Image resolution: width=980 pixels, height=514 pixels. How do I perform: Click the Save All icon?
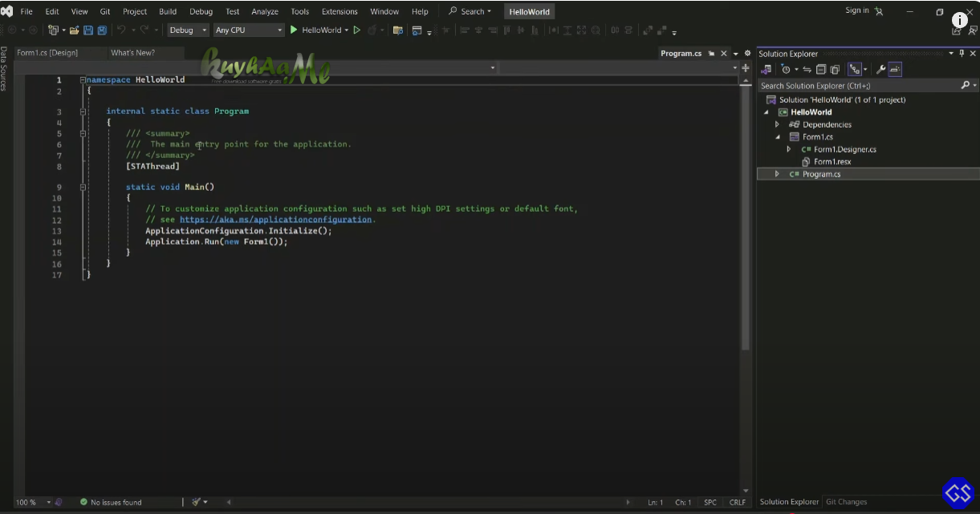pyautogui.click(x=102, y=30)
